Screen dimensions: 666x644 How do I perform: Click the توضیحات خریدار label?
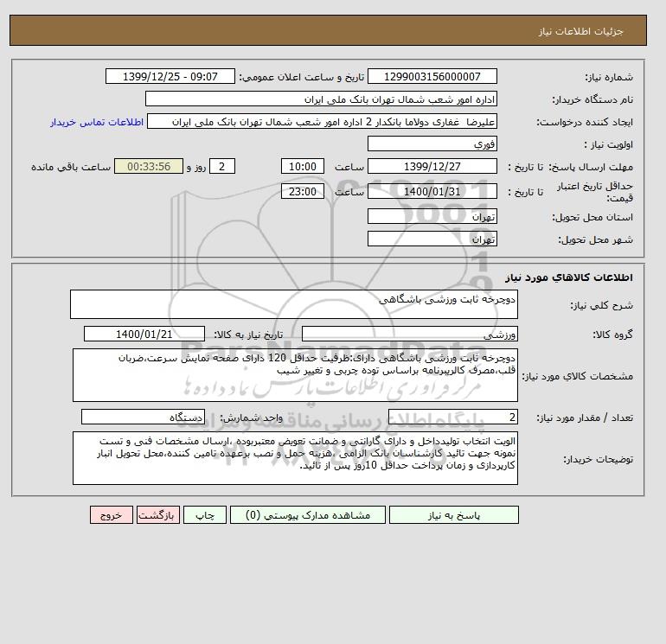(x=598, y=459)
